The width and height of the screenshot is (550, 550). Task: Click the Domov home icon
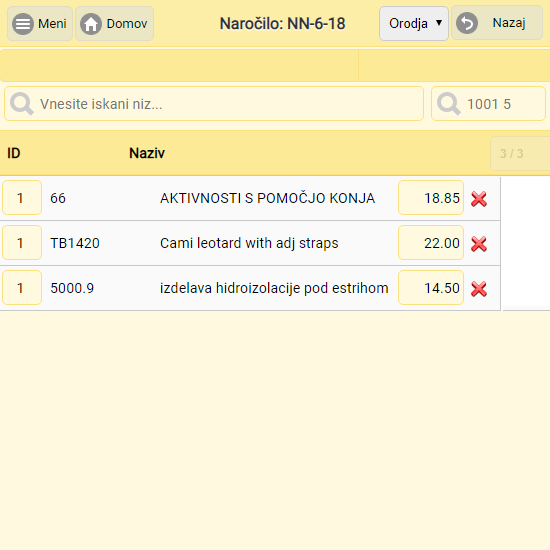pyautogui.click(x=91, y=24)
